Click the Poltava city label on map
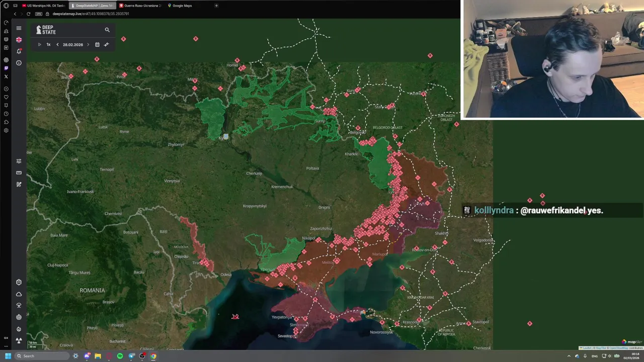644x362 pixels. tap(312, 168)
